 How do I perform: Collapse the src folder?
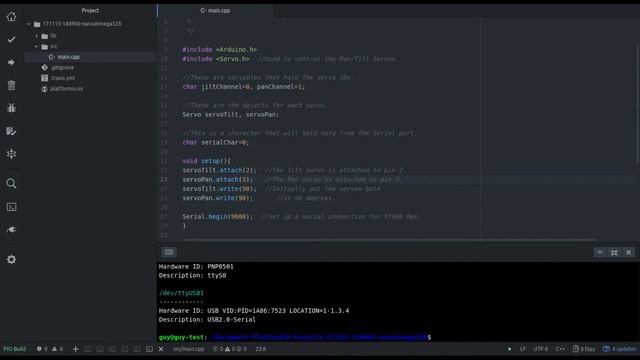coord(37,47)
